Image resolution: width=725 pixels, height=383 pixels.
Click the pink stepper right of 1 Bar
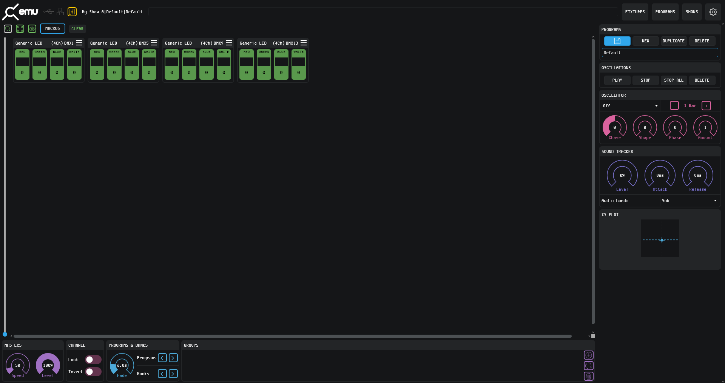(706, 106)
